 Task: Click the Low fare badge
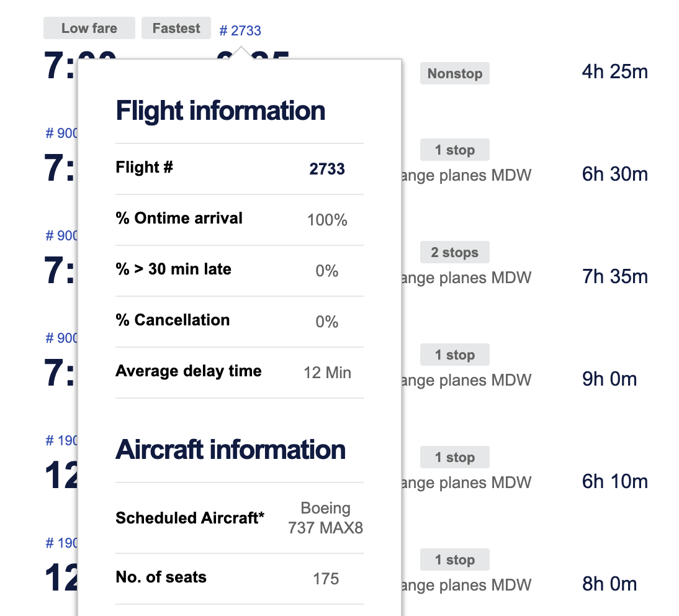(x=89, y=29)
